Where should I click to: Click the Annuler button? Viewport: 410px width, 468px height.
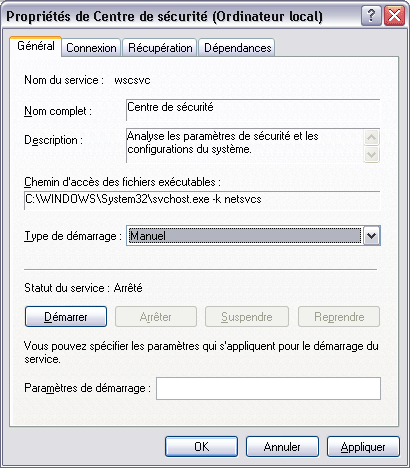(x=282, y=447)
